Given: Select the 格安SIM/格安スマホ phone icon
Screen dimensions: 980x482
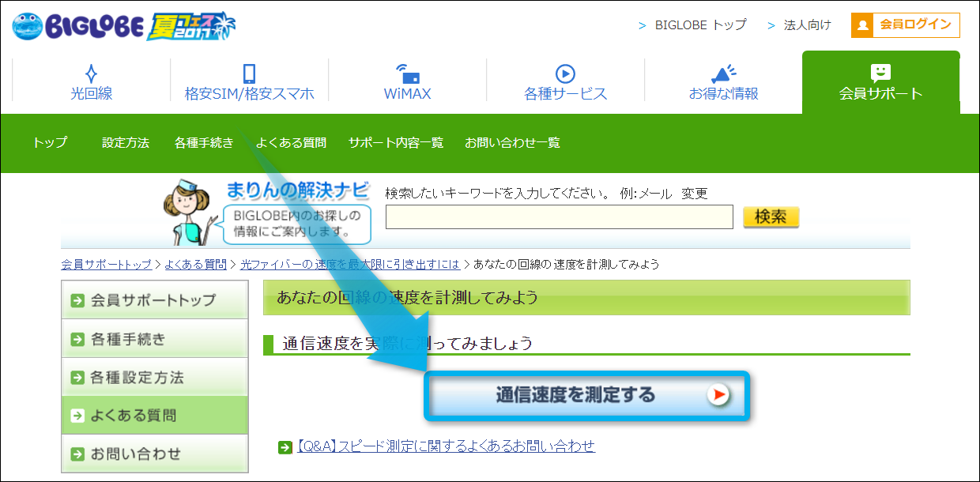Looking at the screenshot, I should 249,74.
